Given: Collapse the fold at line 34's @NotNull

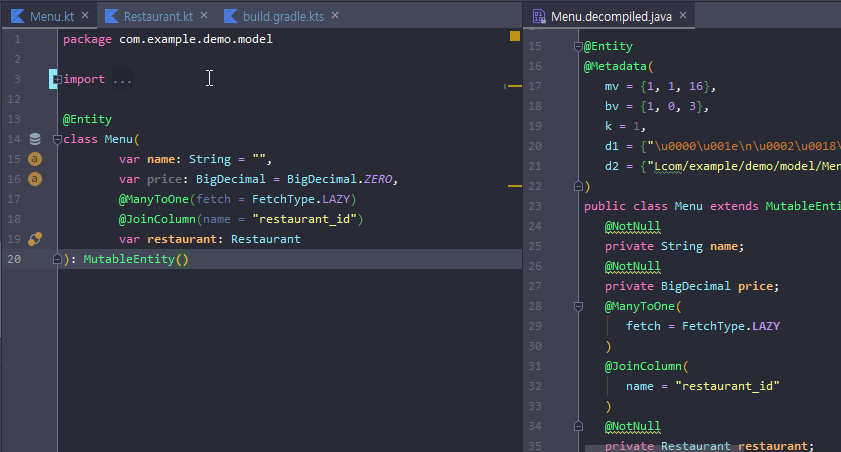Looking at the screenshot, I should click(x=578, y=426).
